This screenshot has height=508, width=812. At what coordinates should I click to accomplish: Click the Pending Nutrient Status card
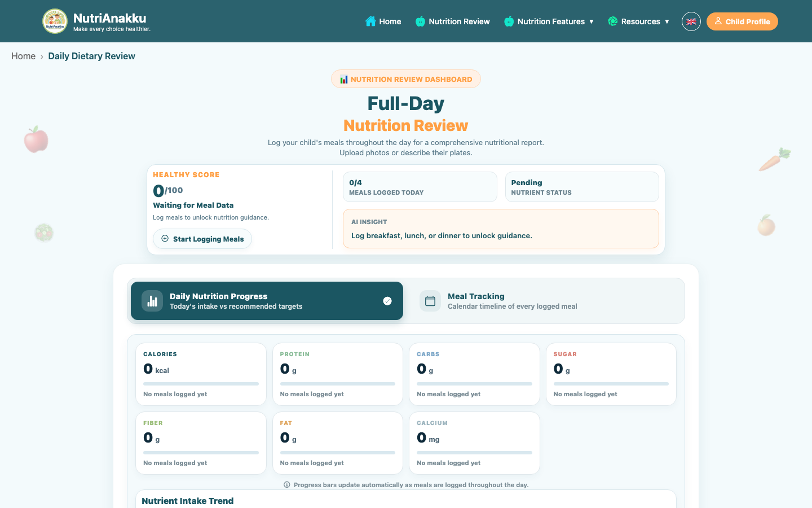[x=582, y=187]
